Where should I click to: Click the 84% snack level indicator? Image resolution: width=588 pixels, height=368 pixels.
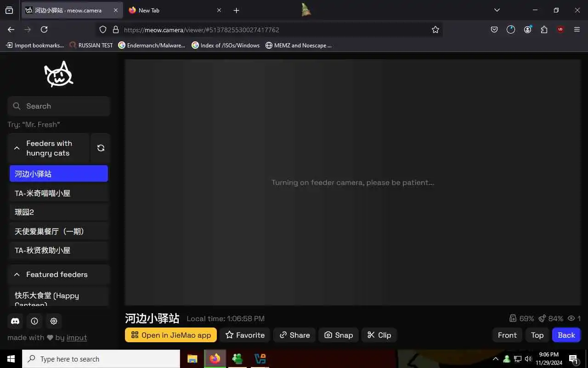[550, 318]
